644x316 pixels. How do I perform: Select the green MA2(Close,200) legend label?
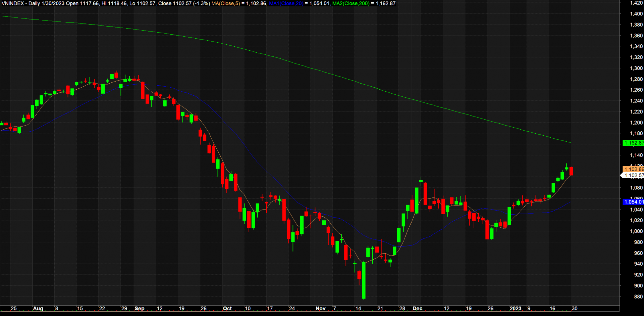pos(351,3)
